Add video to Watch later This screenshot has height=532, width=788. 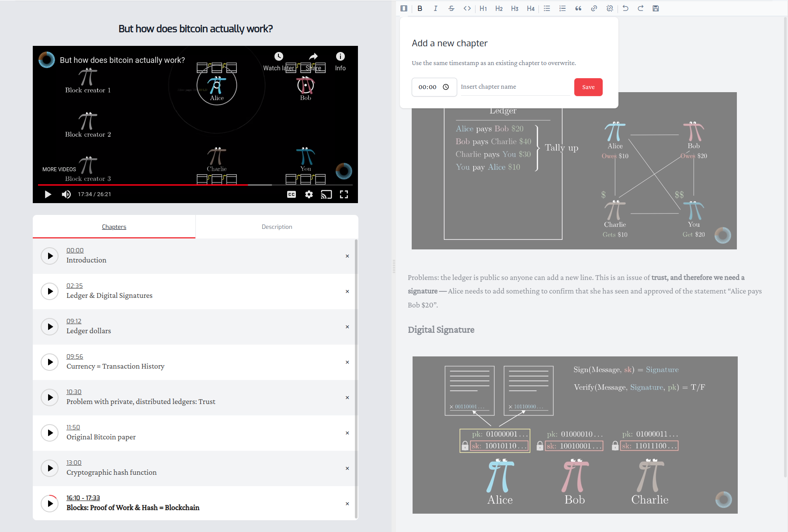pyautogui.click(x=279, y=62)
